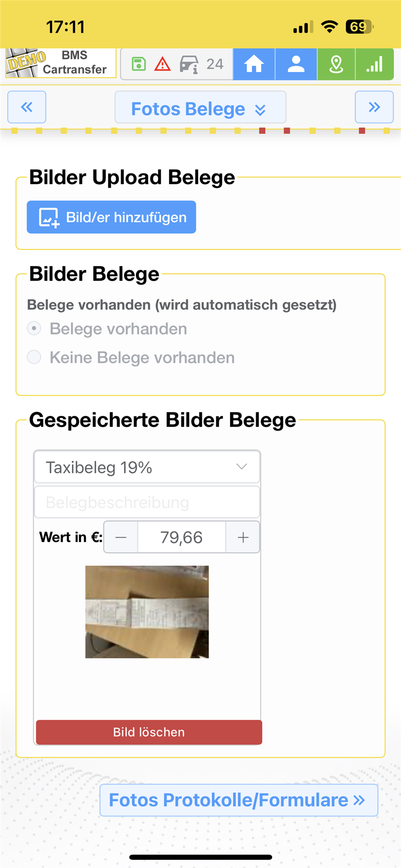Follow the Fotos Protokolle/Formulare link
Screen dimensions: 401x868
pos(238,800)
